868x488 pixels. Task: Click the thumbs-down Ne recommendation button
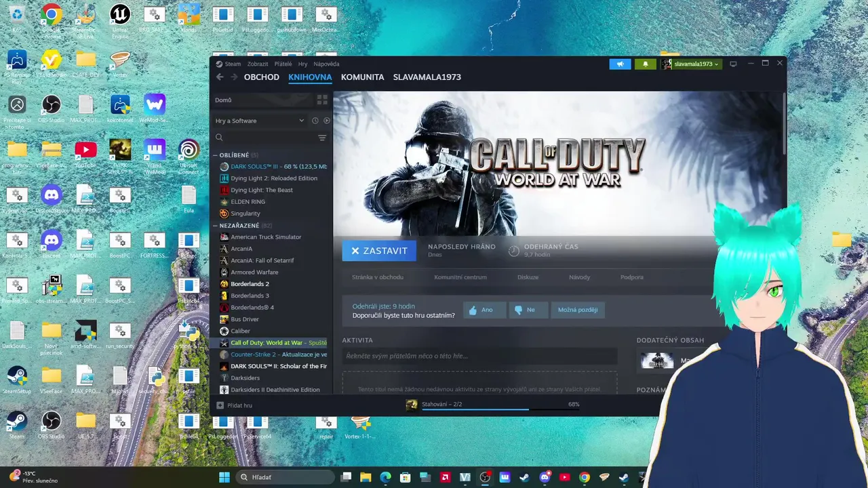528,310
